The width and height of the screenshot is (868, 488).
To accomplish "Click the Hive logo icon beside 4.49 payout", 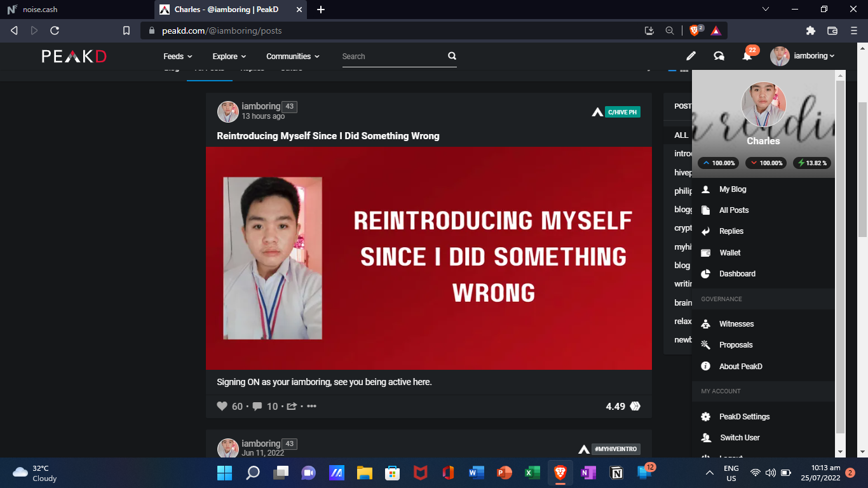I will [635, 406].
